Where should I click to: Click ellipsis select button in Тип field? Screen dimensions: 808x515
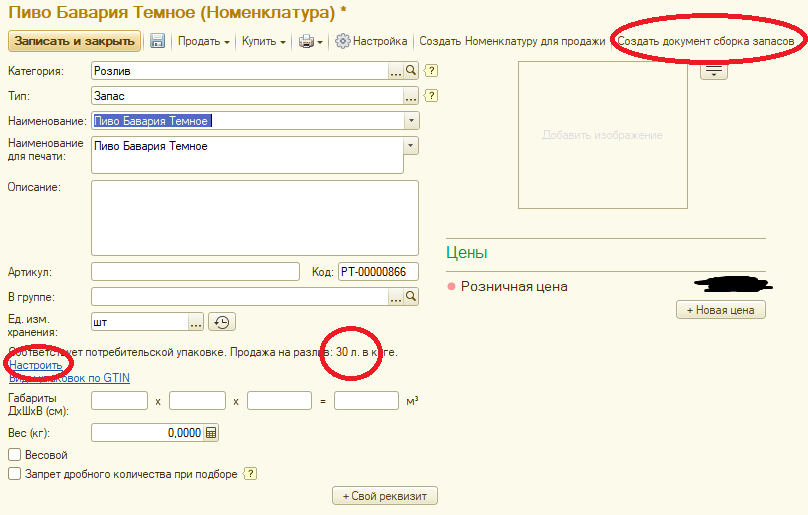click(411, 96)
